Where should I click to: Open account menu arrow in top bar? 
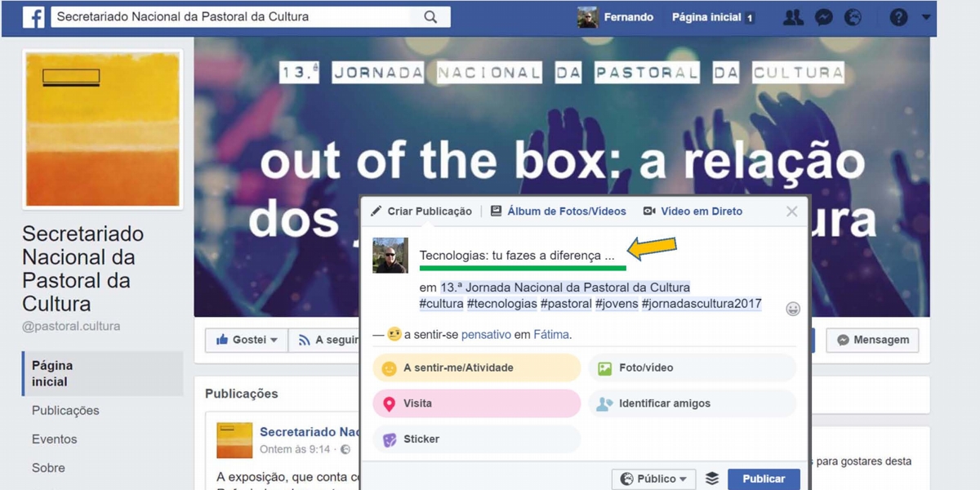(x=926, y=17)
